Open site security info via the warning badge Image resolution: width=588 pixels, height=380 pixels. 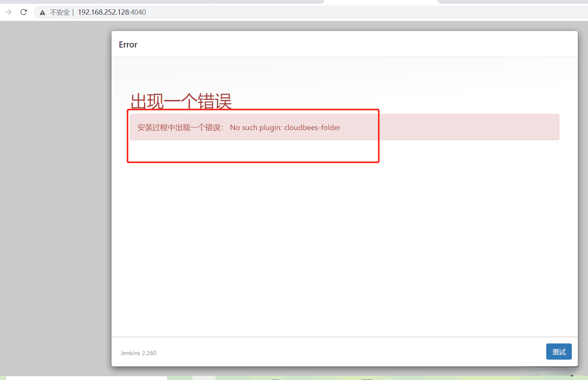coord(42,12)
